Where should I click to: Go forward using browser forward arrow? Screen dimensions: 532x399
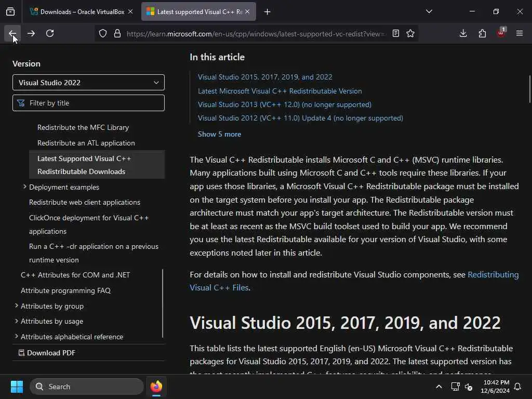[x=31, y=33]
